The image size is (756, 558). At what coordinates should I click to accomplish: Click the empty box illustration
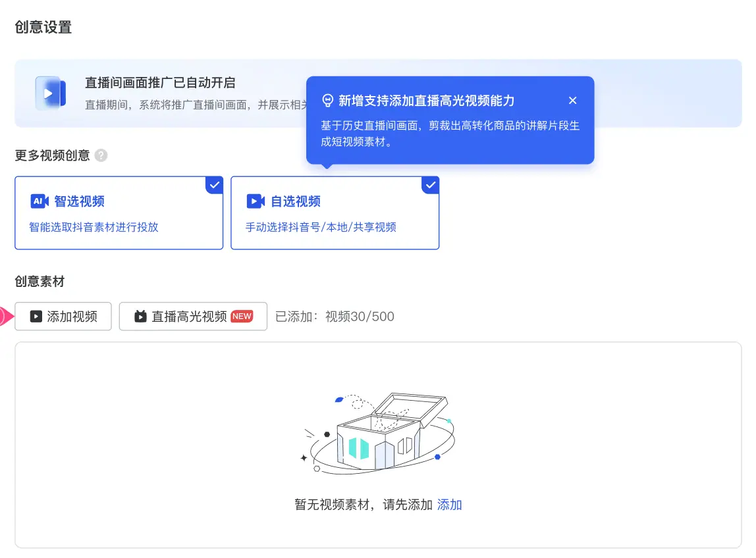click(x=378, y=434)
